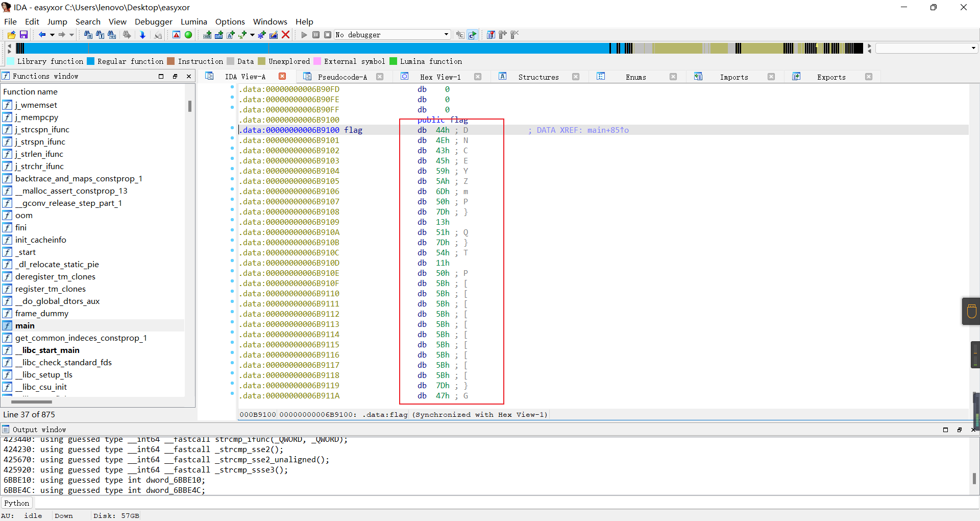The height and width of the screenshot is (521, 980).
Task: Close the Structures tab
Action: [x=576, y=77]
